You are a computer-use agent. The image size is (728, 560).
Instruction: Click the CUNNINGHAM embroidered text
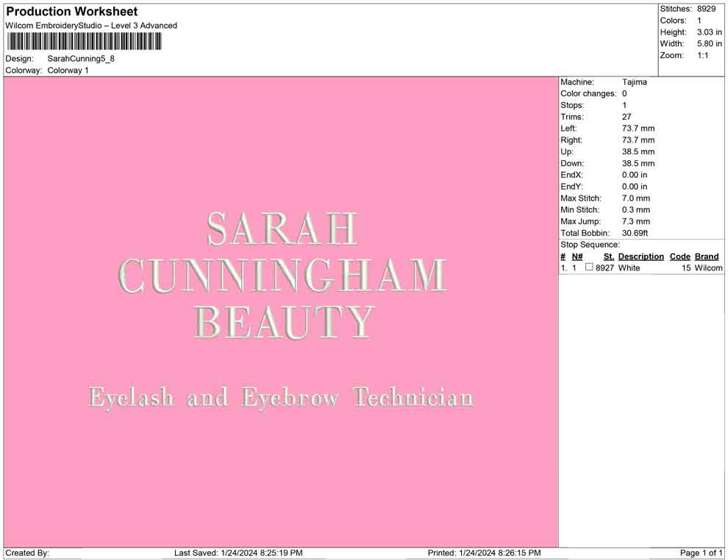tap(282, 276)
